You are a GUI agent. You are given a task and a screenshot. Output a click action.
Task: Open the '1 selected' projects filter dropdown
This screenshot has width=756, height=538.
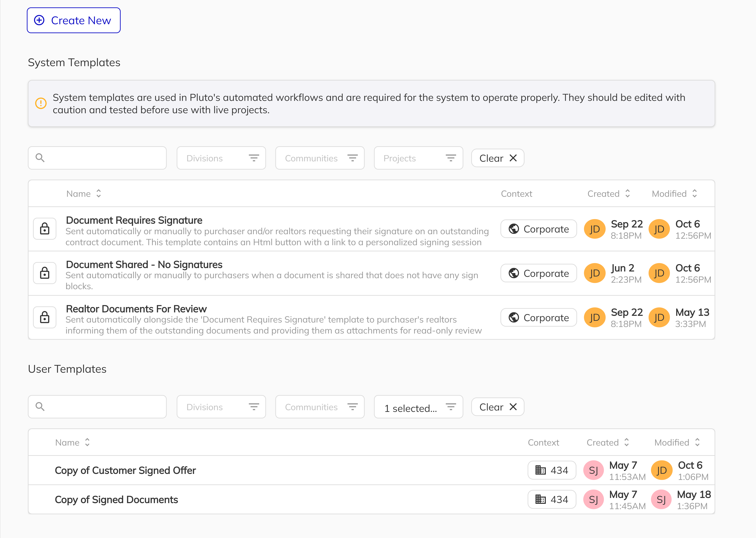coord(418,407)
